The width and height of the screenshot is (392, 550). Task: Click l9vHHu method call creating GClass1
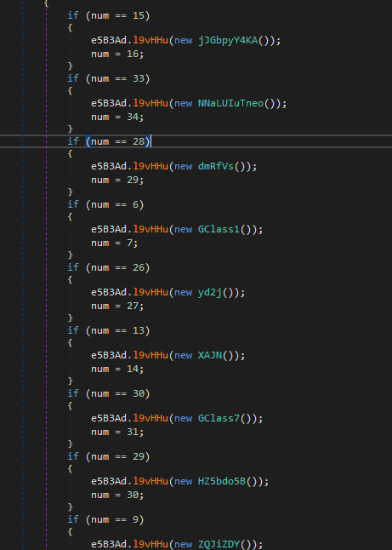coord(151,229)
